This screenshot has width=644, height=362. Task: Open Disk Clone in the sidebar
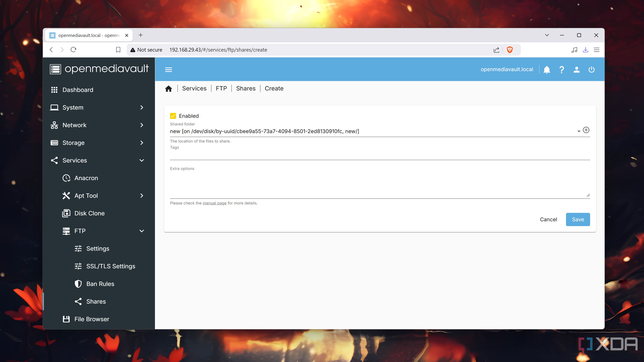click(99, 213)
